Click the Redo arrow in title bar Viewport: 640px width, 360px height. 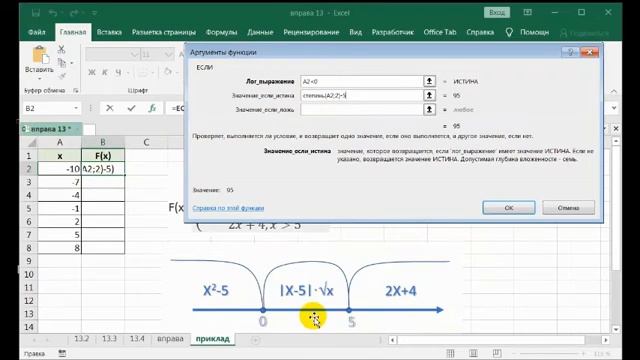[x=74, y=13]
